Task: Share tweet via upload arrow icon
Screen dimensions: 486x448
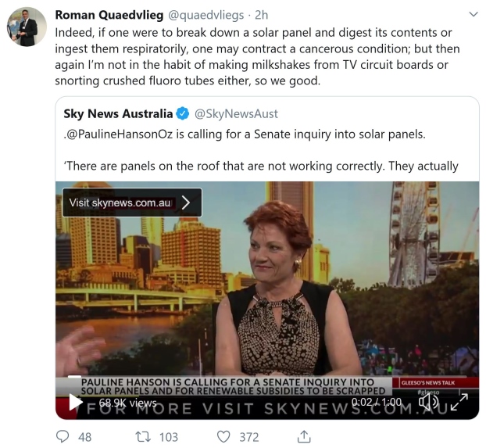Action: [x=304, y=436]
